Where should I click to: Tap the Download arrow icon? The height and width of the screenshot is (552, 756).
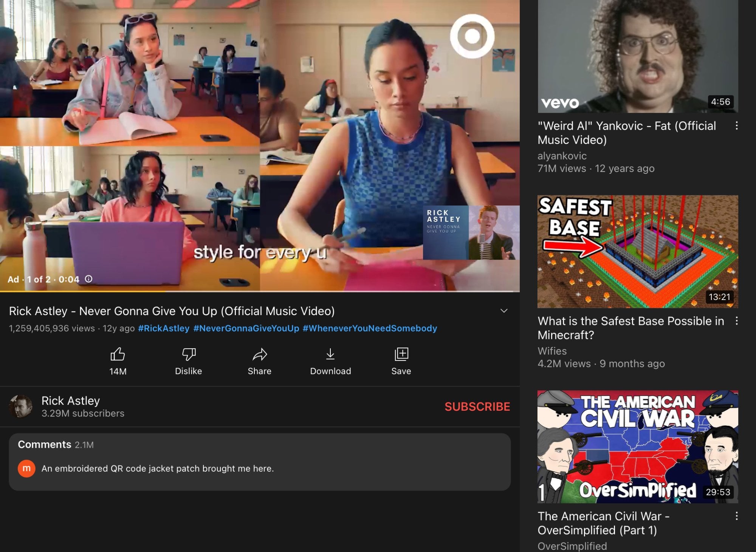click(330, 354)
